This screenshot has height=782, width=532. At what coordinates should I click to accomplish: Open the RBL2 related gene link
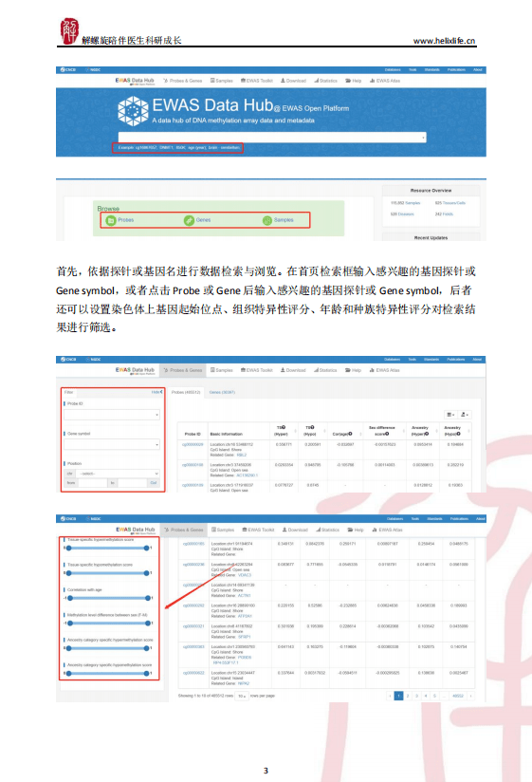coord(242,455)
